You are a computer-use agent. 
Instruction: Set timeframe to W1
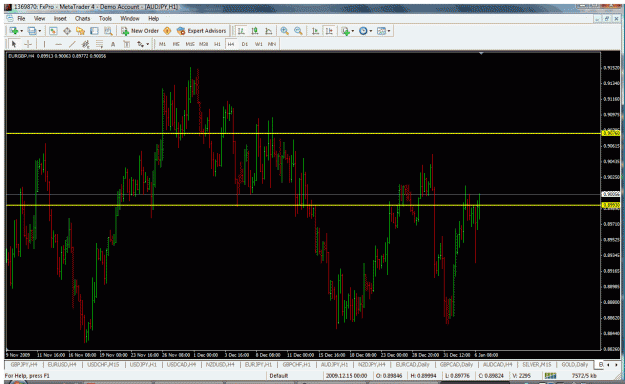pos(258,44)
